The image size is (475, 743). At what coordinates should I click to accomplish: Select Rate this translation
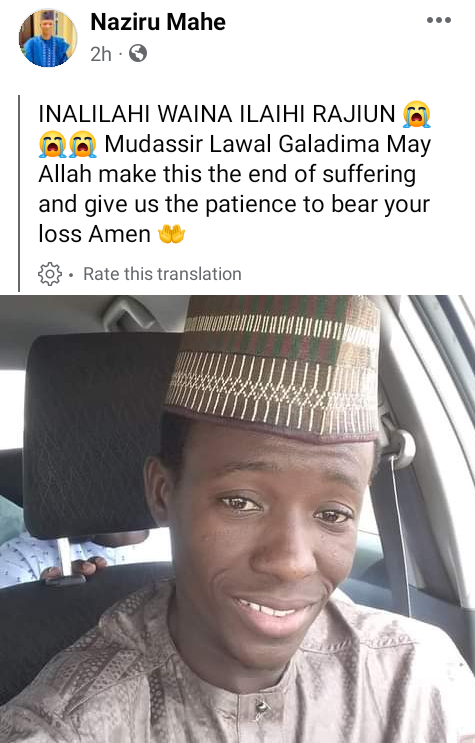(x=162, y=274)
